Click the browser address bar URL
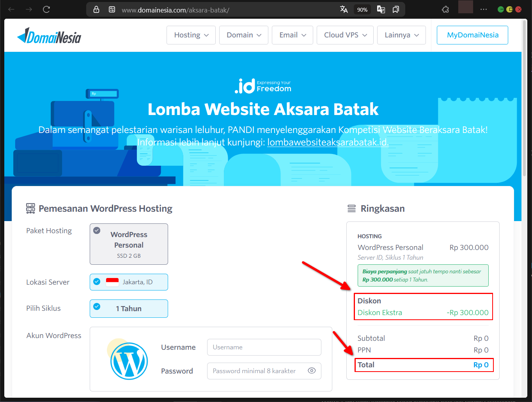Screen dimensions: 532x402 pyautogui.click(x=176, y=10)
